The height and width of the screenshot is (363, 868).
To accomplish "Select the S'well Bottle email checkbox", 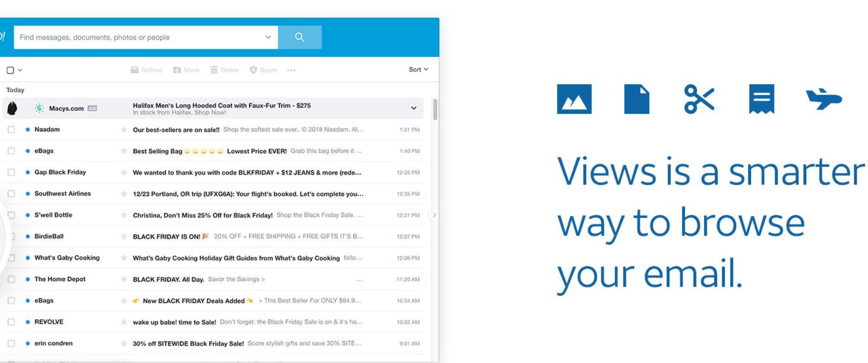I will (11, 215).
